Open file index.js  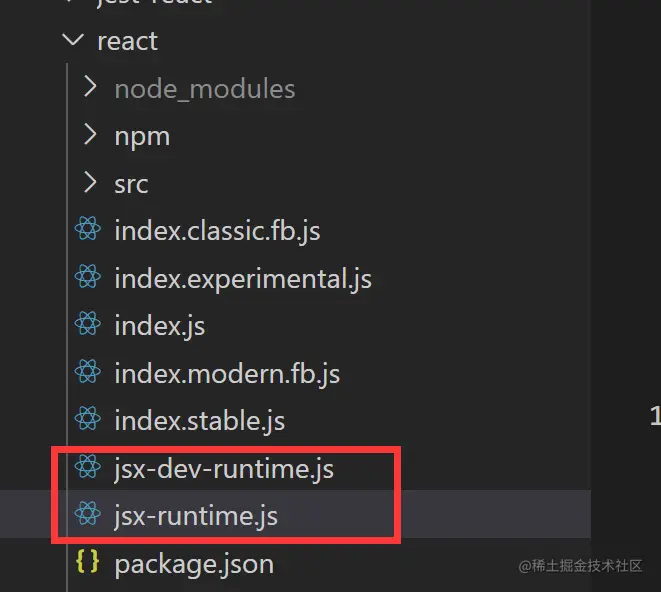tap(160, 326)
